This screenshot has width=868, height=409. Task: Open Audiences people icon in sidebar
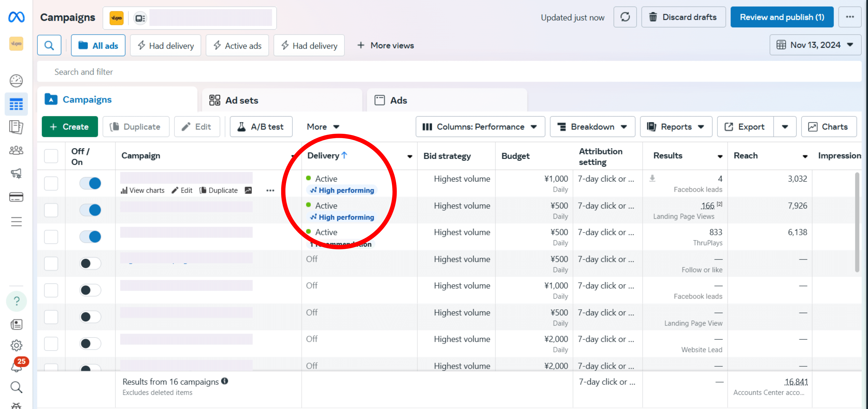16,150
